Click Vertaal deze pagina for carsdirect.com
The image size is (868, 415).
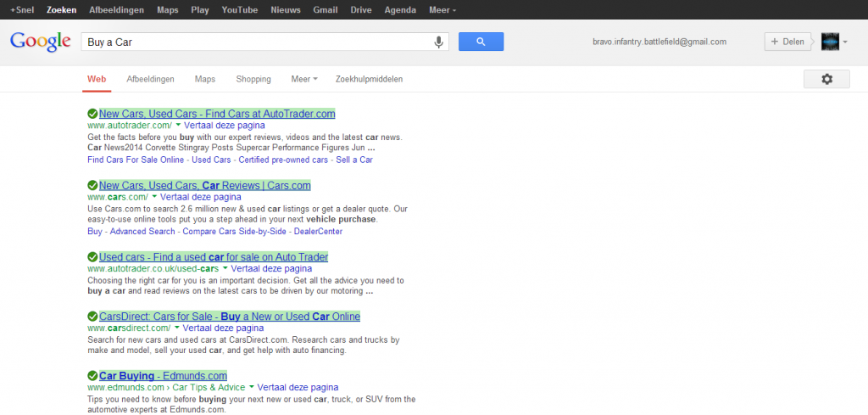coord(223,328)
